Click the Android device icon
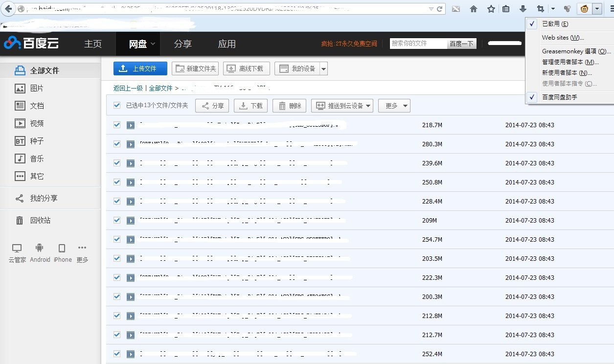The height and width of the screenshot is (364, 614). (x=40, y=249)
